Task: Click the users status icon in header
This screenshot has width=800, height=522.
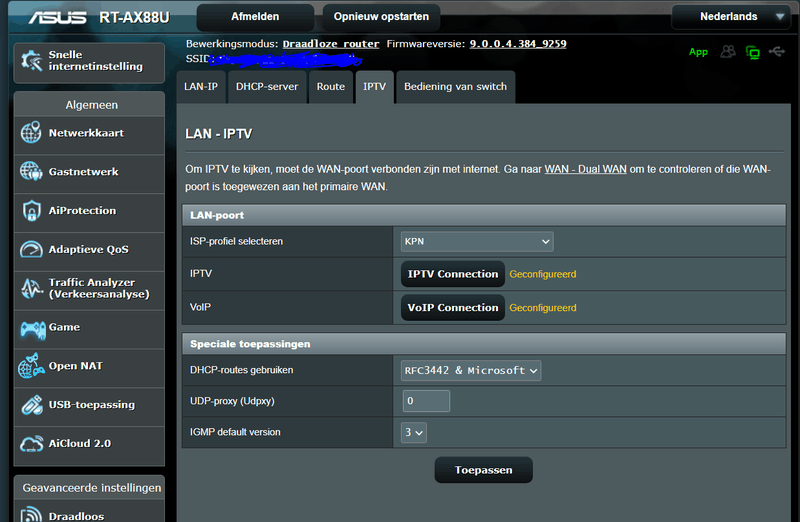Action: pyautogui.click(x=728, y=52)
